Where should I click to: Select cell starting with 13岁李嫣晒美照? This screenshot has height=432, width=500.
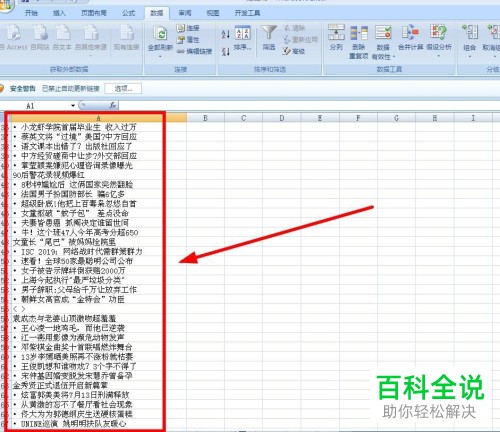(x=98, y=357)
